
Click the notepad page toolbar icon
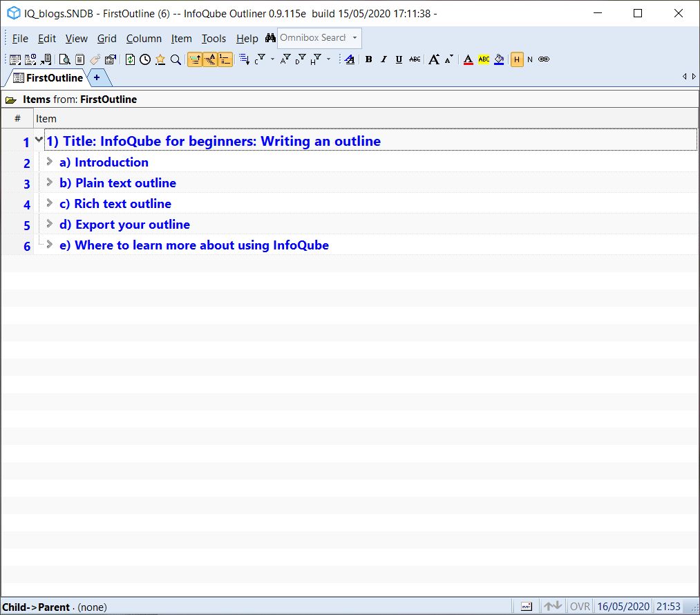coord(80,59)
